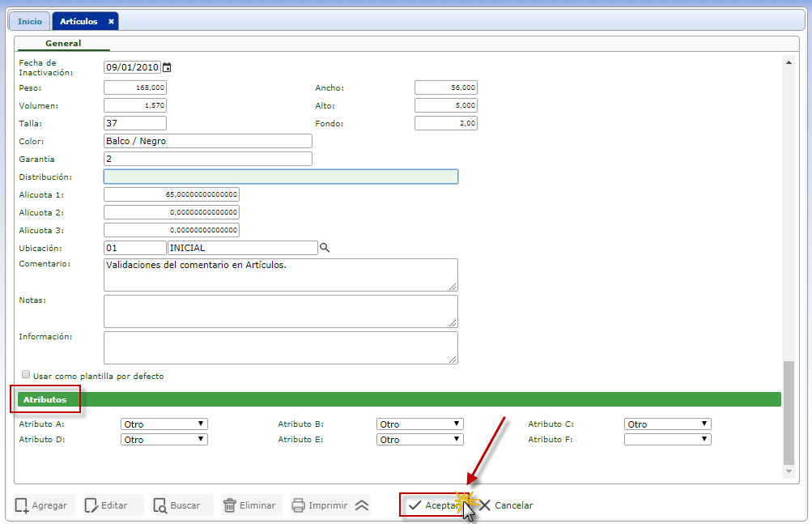Open the calendar picker for Fecha de Inactivación
This screenshot has width=812, height=524.
click(167, 68)
